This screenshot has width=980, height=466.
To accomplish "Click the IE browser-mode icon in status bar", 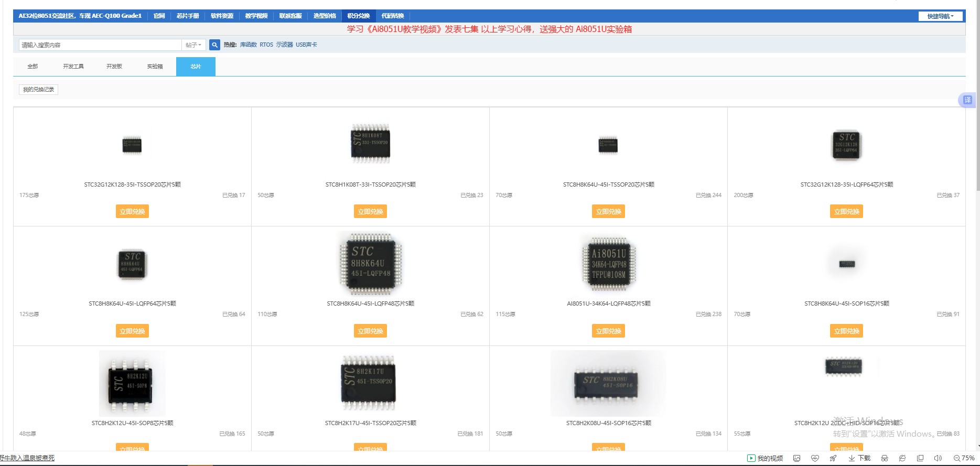I will tap(902, 458).
